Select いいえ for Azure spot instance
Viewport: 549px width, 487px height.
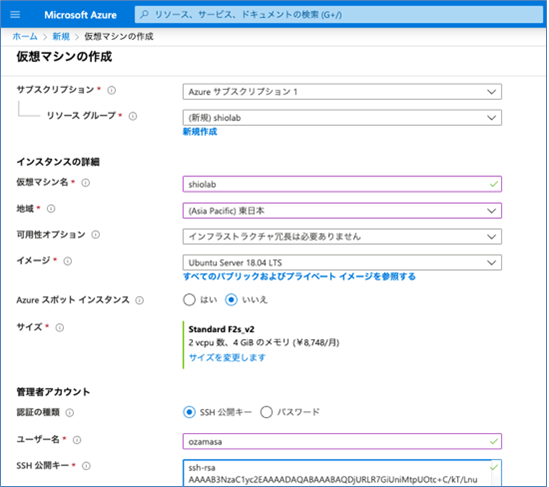coord(231,300)
